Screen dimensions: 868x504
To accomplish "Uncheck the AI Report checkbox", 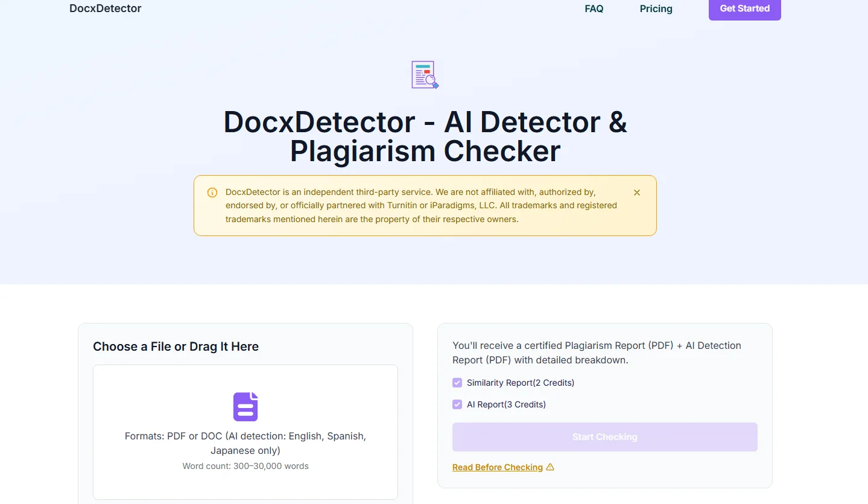I will pyautogui.click(x=457, y=404).
